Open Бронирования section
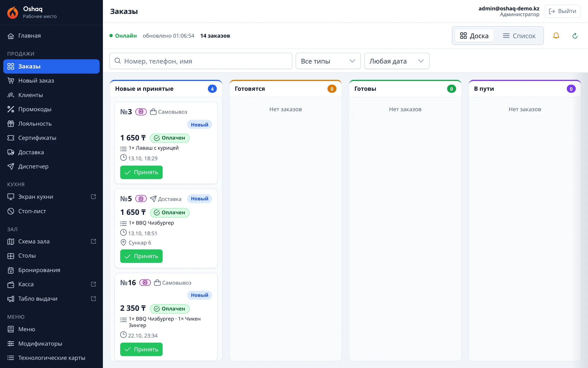Image resolution: width=588 pixels, height=368 pixels. 51,270
